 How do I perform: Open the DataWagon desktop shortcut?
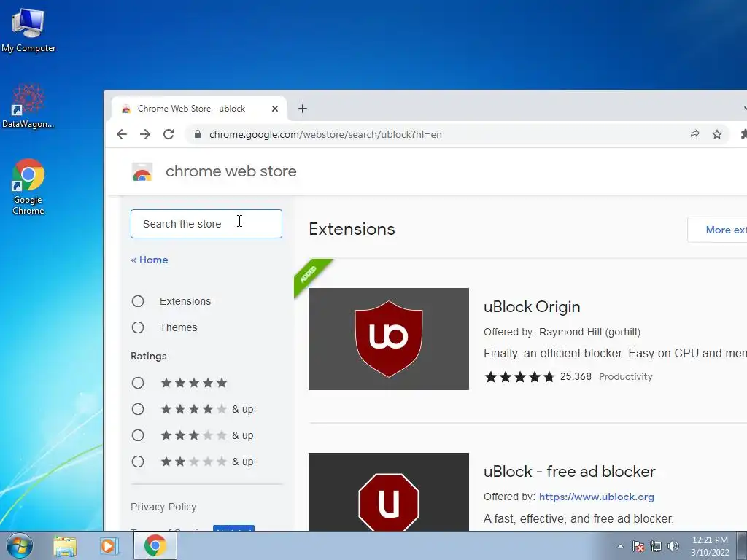28,106
